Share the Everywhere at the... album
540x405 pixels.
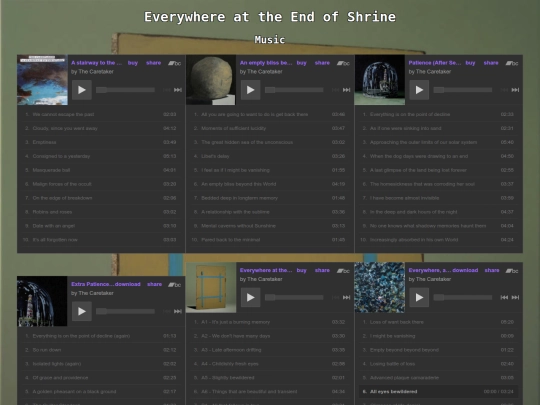(x=322, y=271)
